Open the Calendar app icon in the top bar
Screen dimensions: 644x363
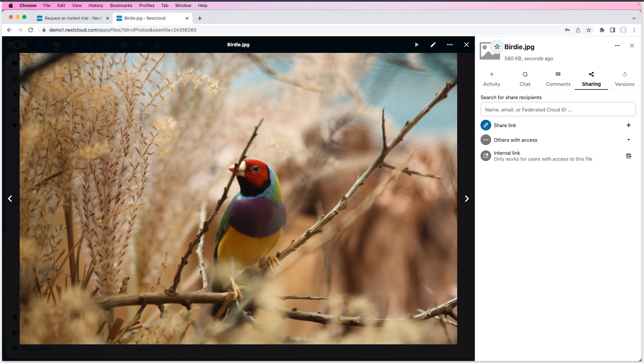pos(140,44)
